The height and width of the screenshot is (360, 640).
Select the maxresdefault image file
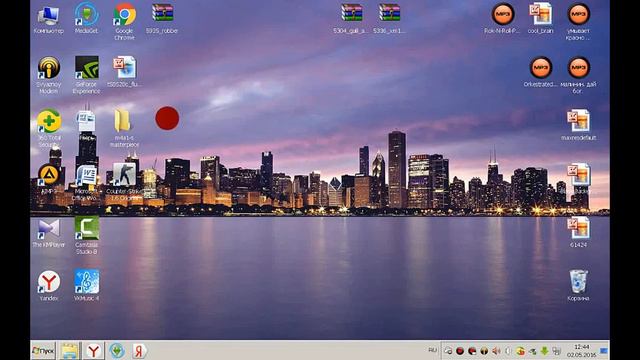(578, 125)
